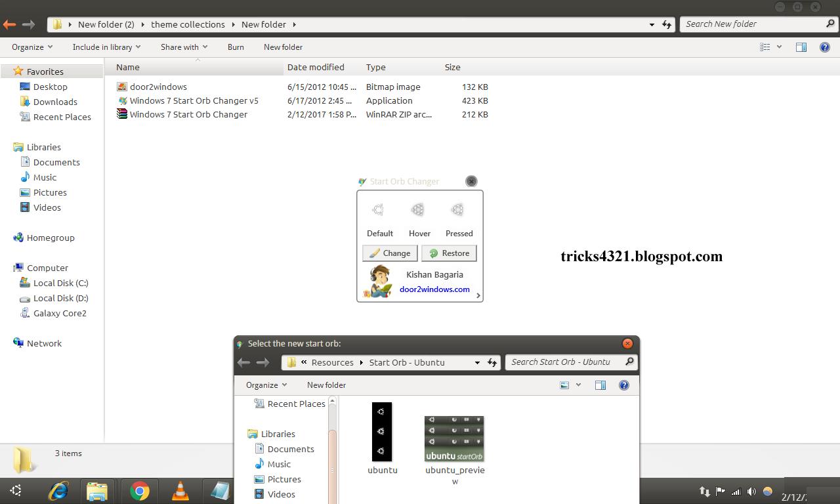
Task: Click New folder in the file dialog
Action: pos(326,385)
